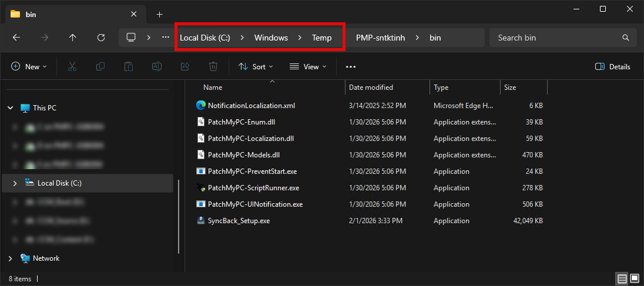Click the This PC monitor icon in address bar
This screenshot has width=644, height=286.
[131, 38]
